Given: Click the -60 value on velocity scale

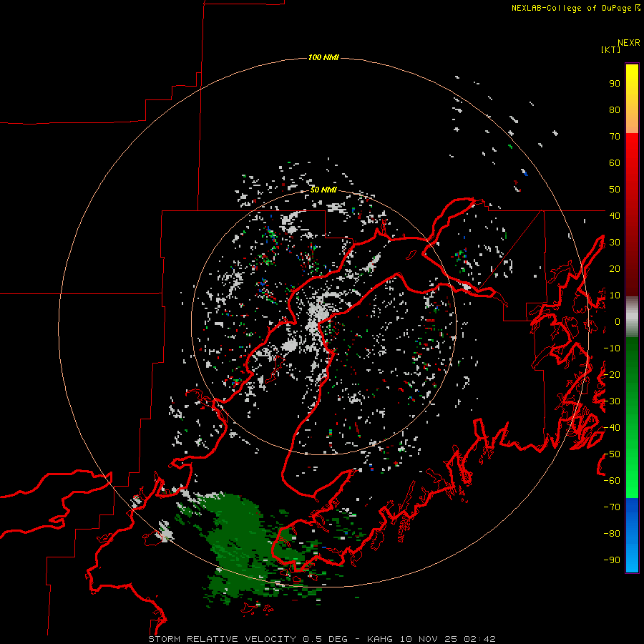Looking at the screenshot, I should 612,481.
